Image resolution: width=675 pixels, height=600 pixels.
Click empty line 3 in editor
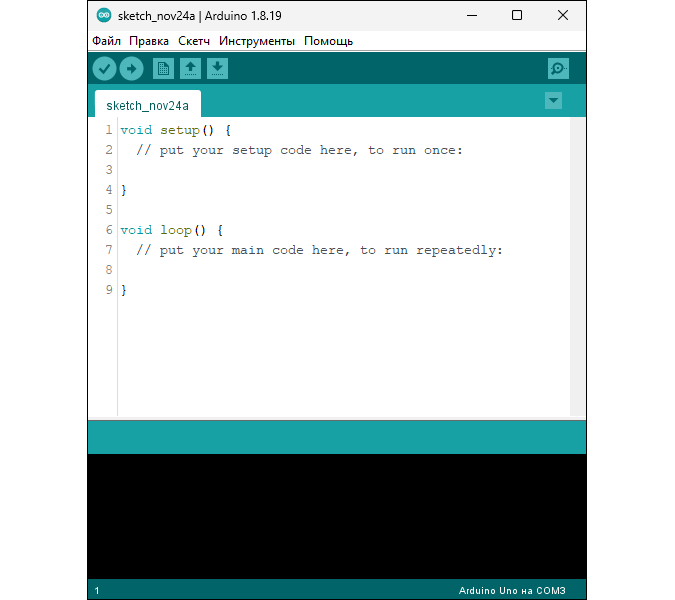pyautogui.click(x=344, y=170)
